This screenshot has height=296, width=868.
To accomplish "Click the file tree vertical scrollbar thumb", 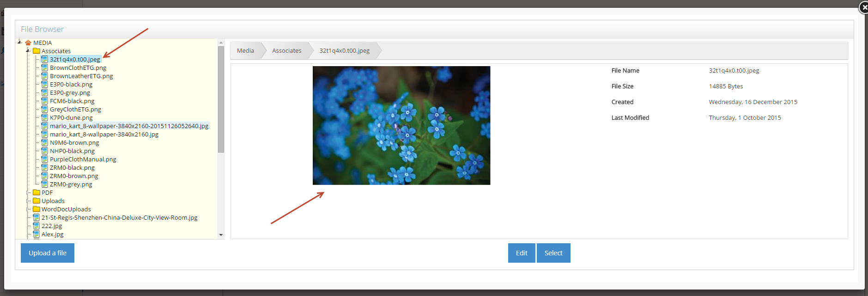I will click(x=221, y=99).
